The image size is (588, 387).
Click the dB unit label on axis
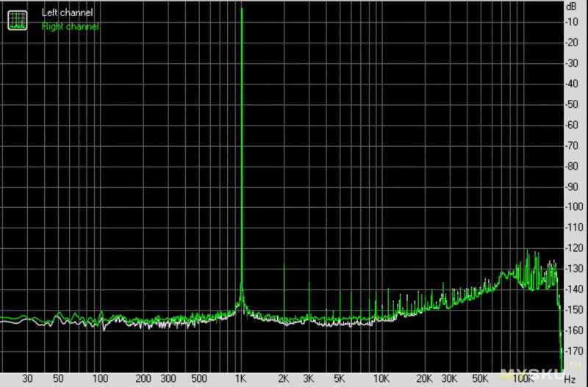(x=570, y=6)
